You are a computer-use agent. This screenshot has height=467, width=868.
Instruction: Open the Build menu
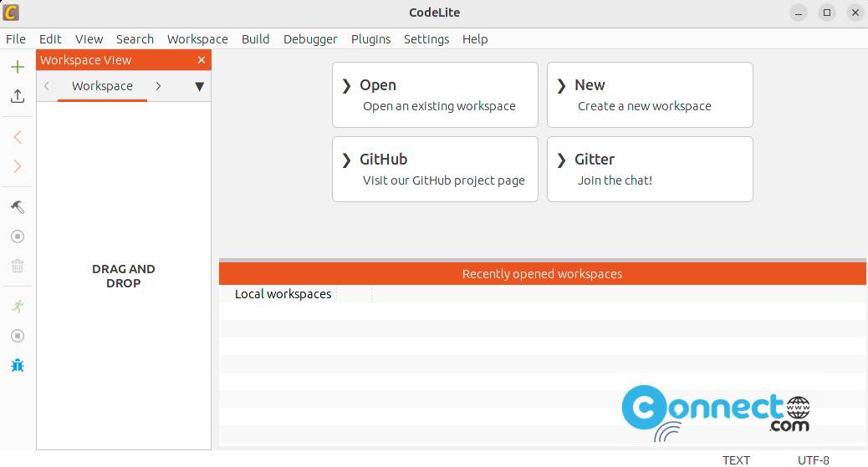coord(255,39)
